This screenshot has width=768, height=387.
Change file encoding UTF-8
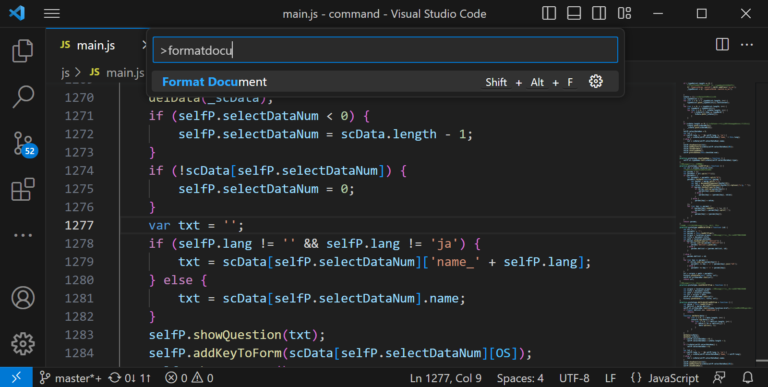click(574, 378)
